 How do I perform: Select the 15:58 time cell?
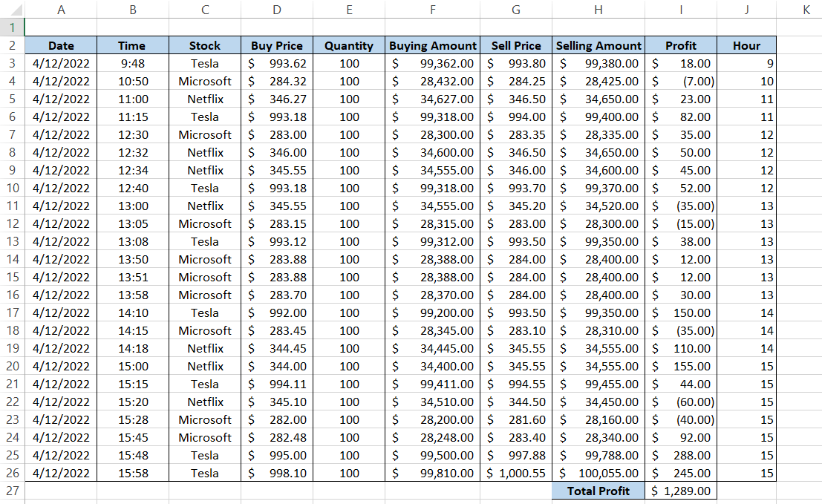pyautogui.click(x=133, y=473)
